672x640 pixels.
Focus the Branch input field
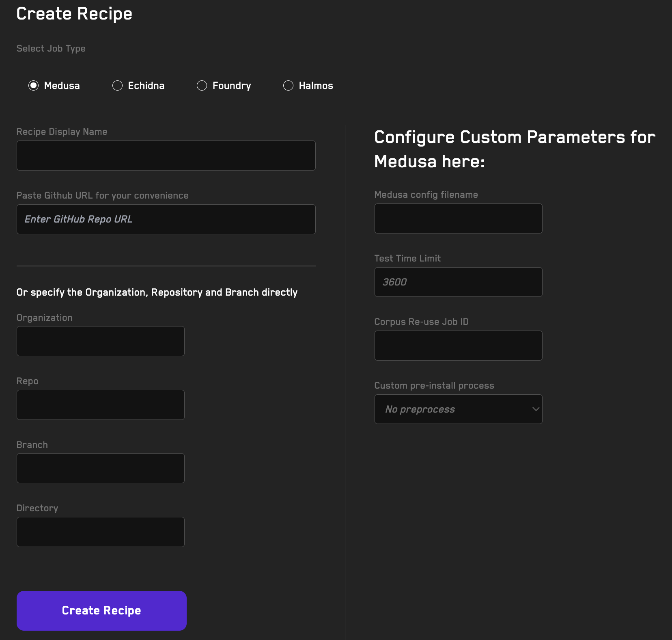click(101, 468)
